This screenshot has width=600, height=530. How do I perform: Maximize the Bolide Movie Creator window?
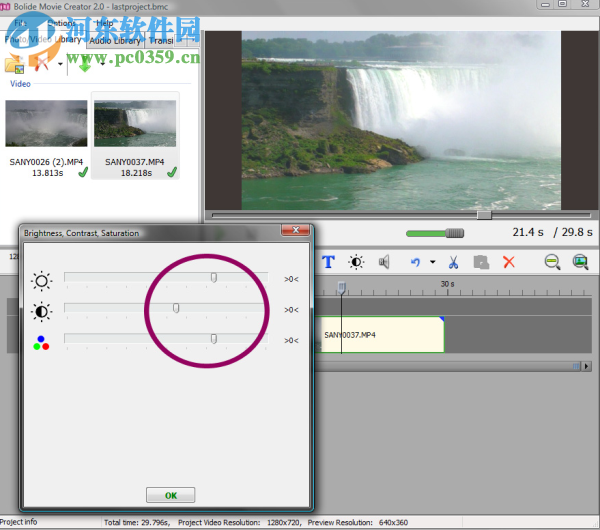(562, 4)
